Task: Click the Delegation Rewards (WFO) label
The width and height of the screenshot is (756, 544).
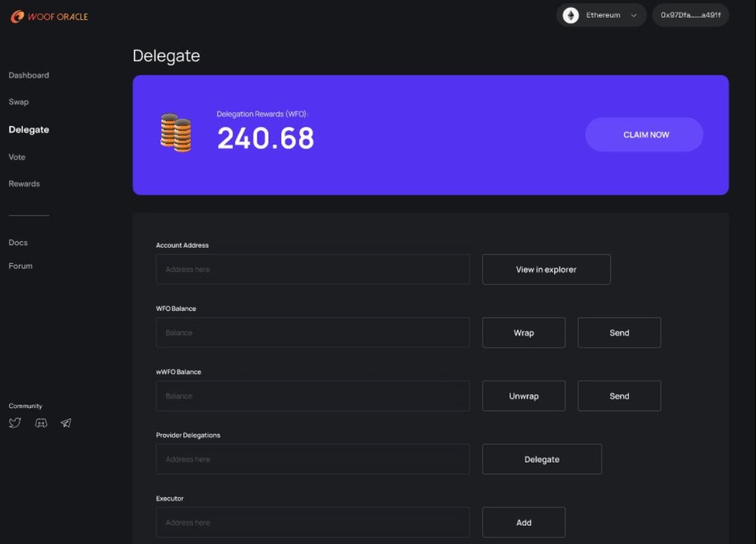Action: point(262,114)
